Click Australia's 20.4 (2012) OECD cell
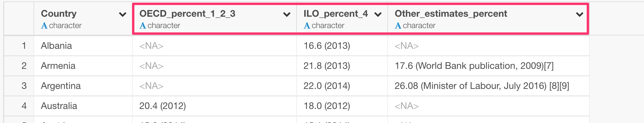The height and width of the screenshot is (123, 644). [214, 106]
